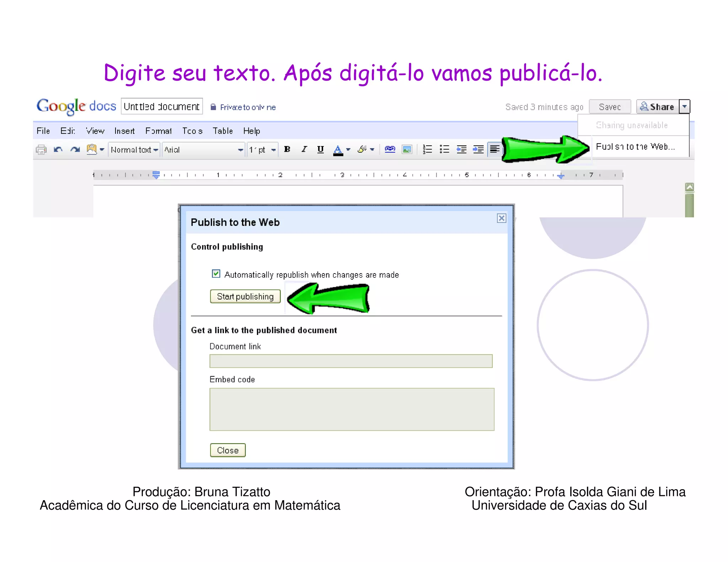Close the Publish to the Web dialog
728x562 pixels.
(x=502, y=218)
